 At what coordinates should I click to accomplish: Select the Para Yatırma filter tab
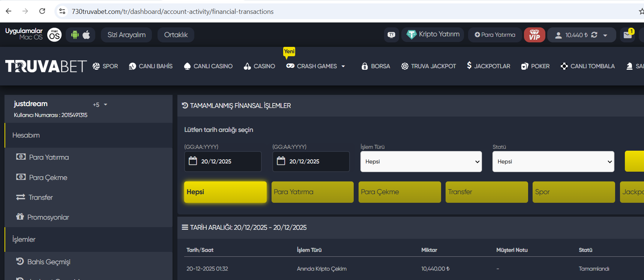point(312,192)
